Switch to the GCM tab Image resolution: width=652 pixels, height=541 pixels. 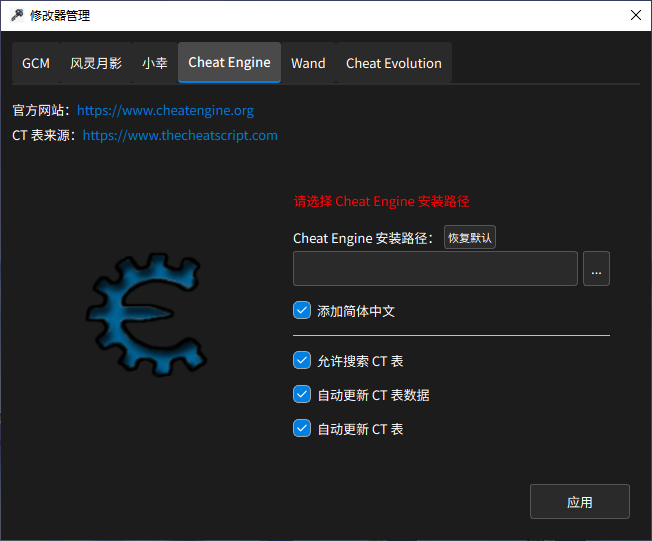pyautogui.click(x=36, y=63)
